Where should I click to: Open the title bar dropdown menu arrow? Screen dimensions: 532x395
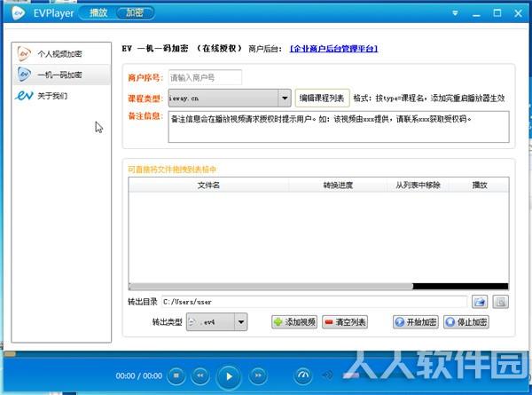[456, 13]
